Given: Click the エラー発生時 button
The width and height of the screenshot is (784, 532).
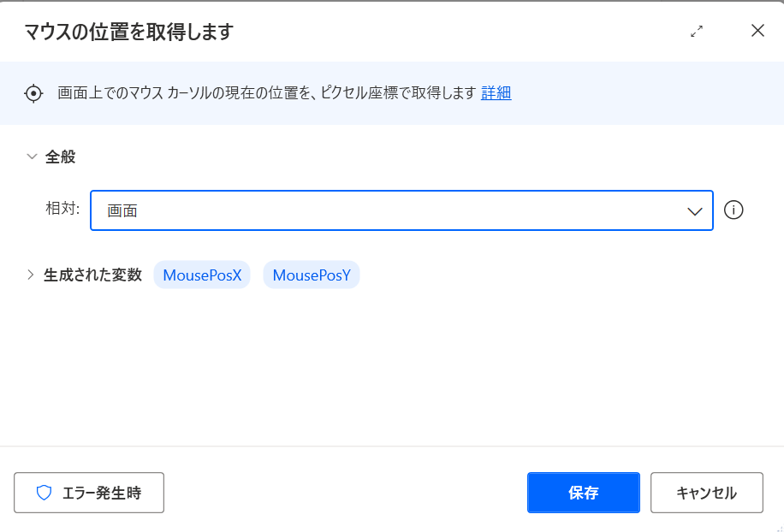Looking at the screenshot, I should coord(89,493).
